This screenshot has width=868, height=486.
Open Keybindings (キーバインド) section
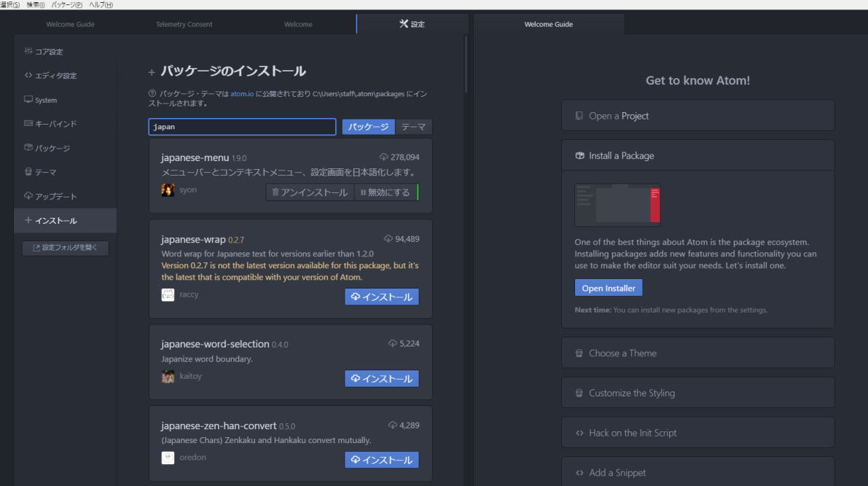pos(66,124)
